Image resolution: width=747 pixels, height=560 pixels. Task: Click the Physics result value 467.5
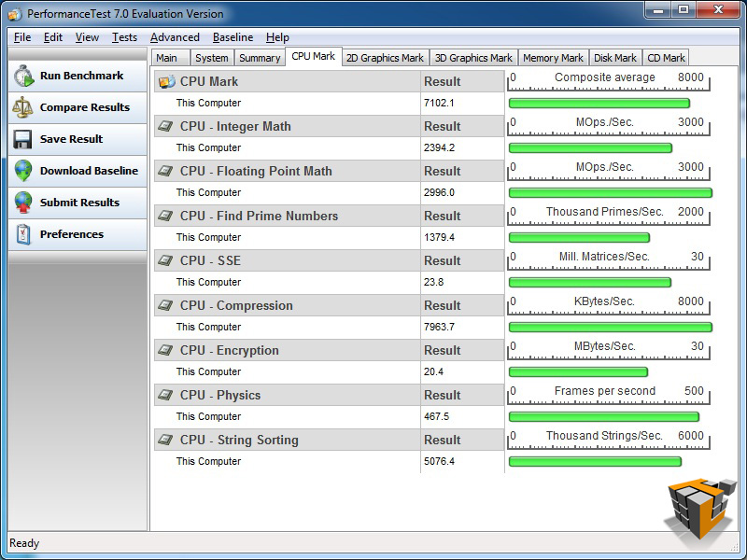(436, 416)
